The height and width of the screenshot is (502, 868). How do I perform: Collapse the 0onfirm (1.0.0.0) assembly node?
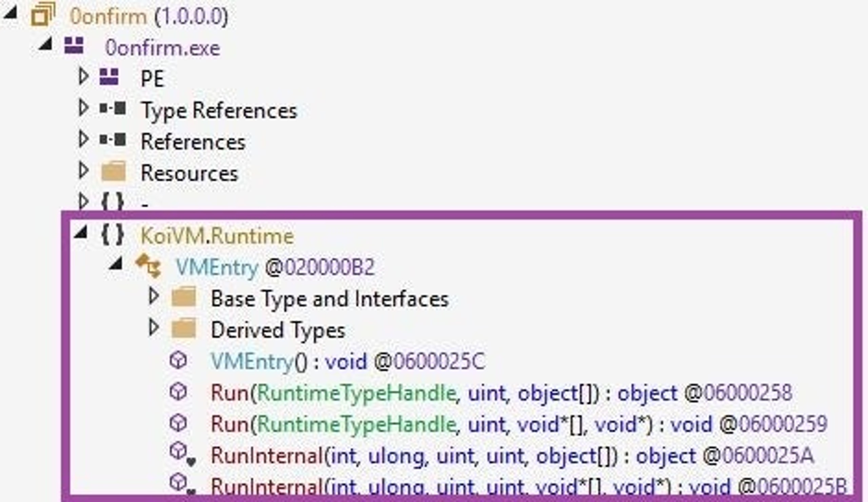pos(11,13)
